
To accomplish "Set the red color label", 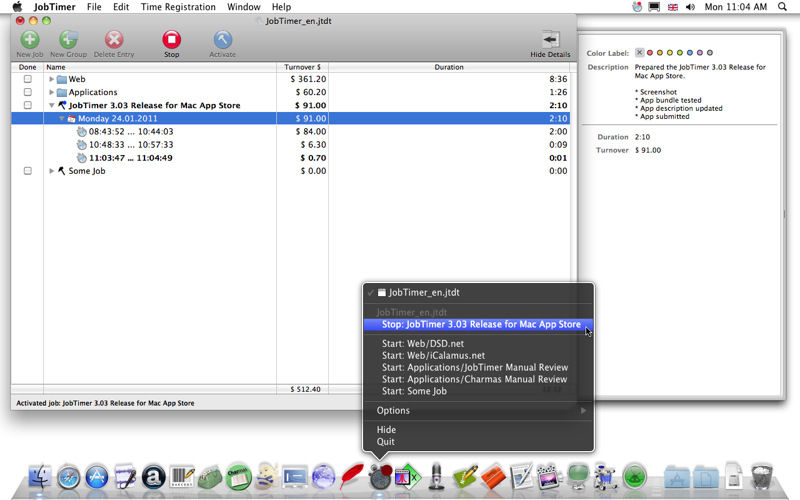I will (x=650, y=53).
